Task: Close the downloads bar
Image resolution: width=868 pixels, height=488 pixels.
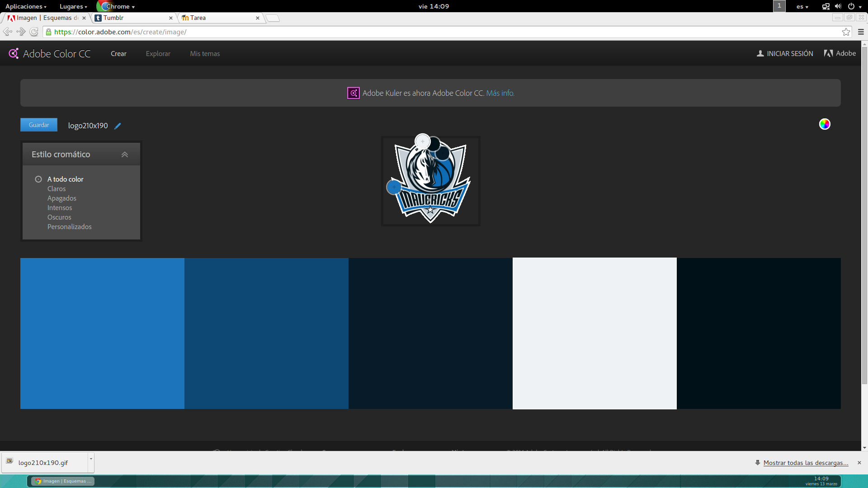Action: (859, 463)
